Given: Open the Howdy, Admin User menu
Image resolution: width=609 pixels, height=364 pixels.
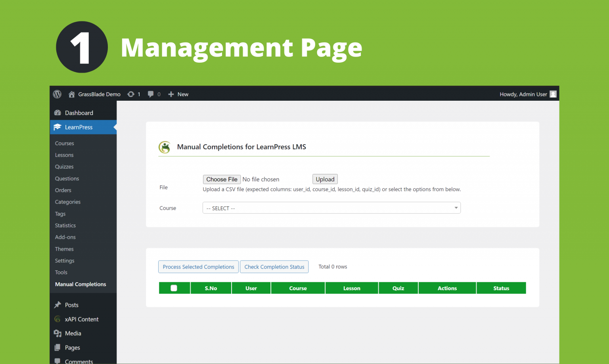Looking at the screenshot, I should (x=523, y=94).
